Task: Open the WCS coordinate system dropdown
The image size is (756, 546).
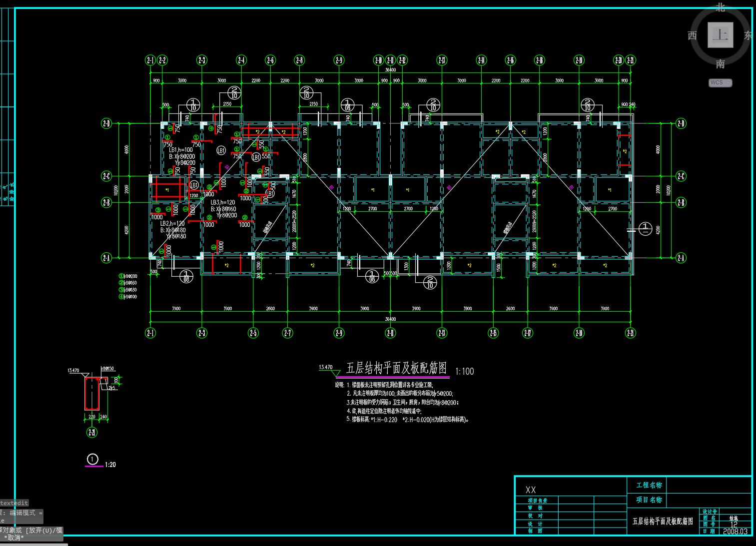Action: point(721,82)
